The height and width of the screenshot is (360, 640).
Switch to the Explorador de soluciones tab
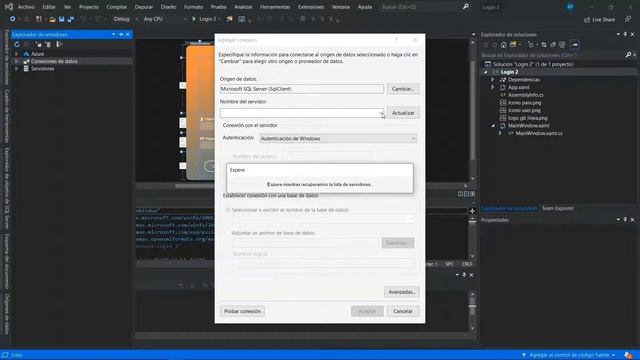(509, 208)
